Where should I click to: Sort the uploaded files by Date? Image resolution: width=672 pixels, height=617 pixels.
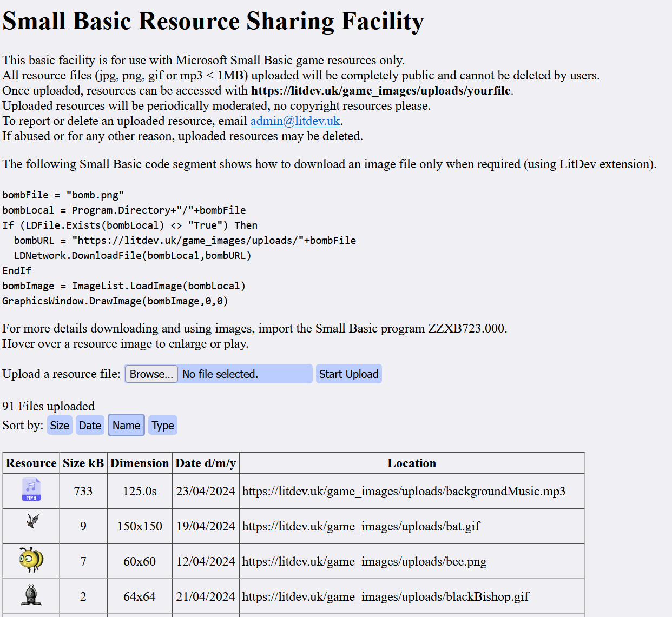point(90,426)
